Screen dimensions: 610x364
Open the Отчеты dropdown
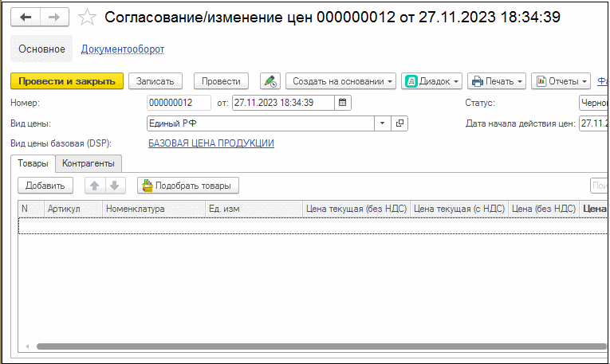pos(561,81)
